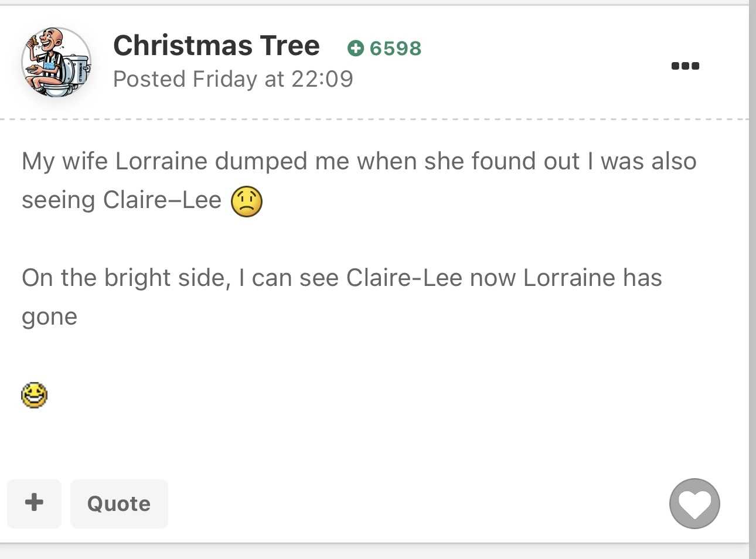Image resolution: width=756 pixels, height=559 pixels.
Task: Click the word 'Tree' in the username
Action: [x=290, y=46]
